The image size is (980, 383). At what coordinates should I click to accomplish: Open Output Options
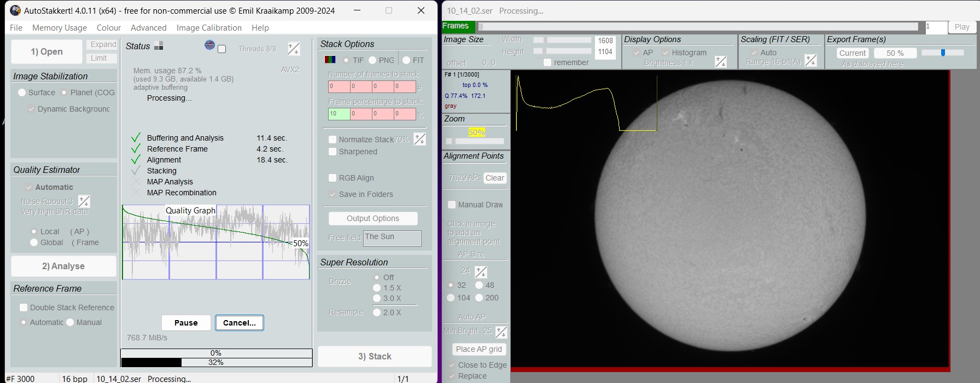click(x=373, y=218)
